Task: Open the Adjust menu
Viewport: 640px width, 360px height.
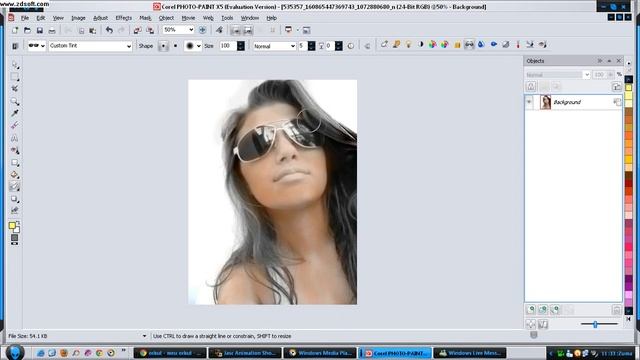Action: pyautogui.click(x=100, y=18)
